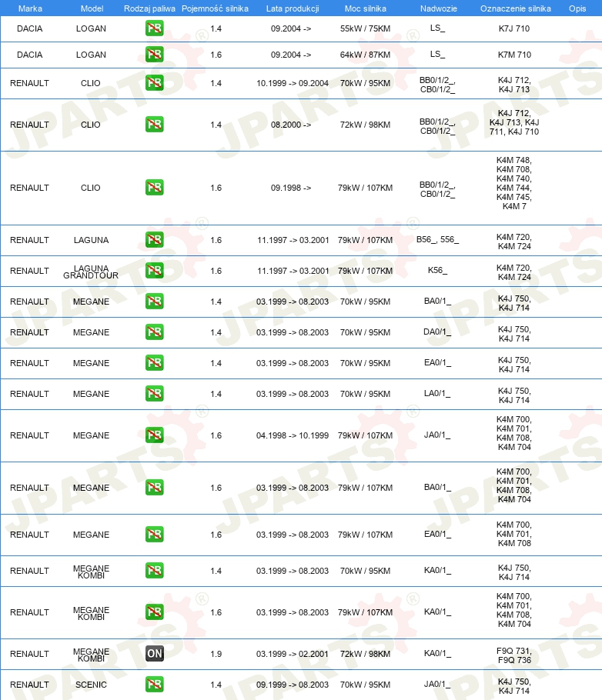Select body code JA0/1_ in the Scenic row
The width and height of the screenshot is (602, 700).
pos(437,684)
